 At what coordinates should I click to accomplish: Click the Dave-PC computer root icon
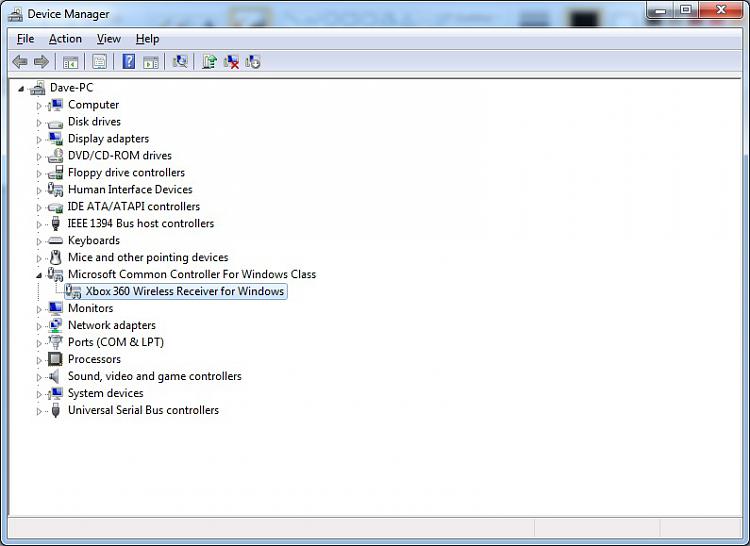pyautogui.click(x=37, y=88)
